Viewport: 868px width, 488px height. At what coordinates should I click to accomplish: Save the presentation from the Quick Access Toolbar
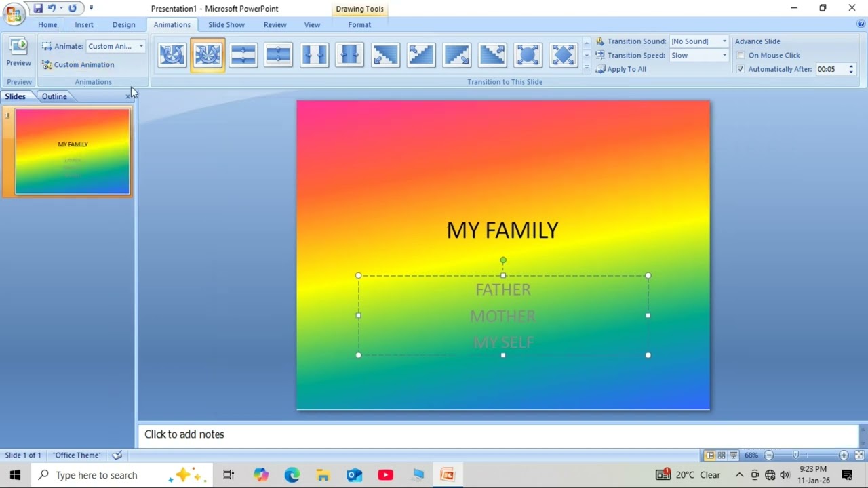(38, 9)
